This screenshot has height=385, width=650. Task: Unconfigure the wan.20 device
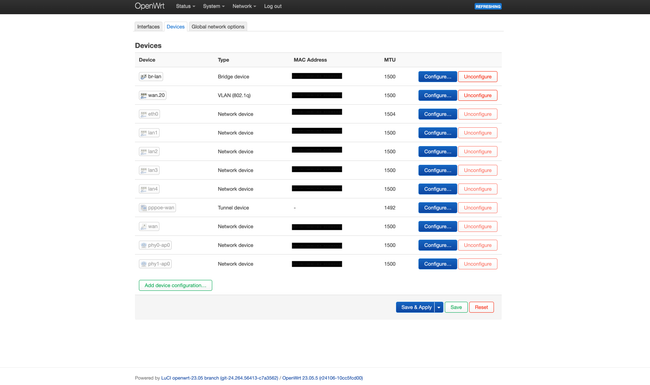478,95
